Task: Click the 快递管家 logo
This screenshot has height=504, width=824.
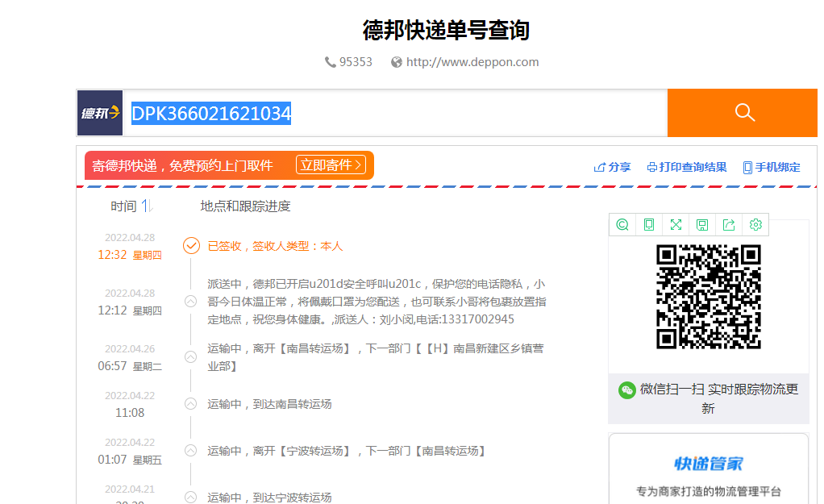Action: pos(709,464)
